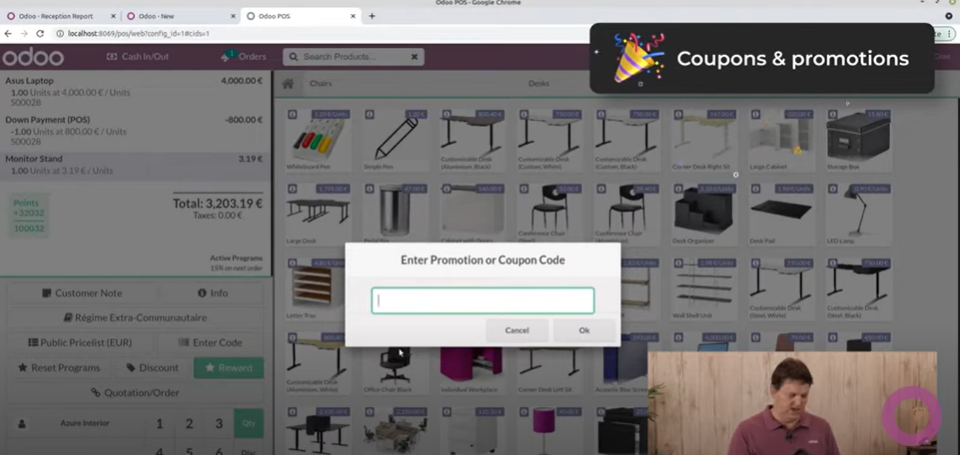
Task: Show info icon on Simple Pen card
Action: (x=370, y=114)
